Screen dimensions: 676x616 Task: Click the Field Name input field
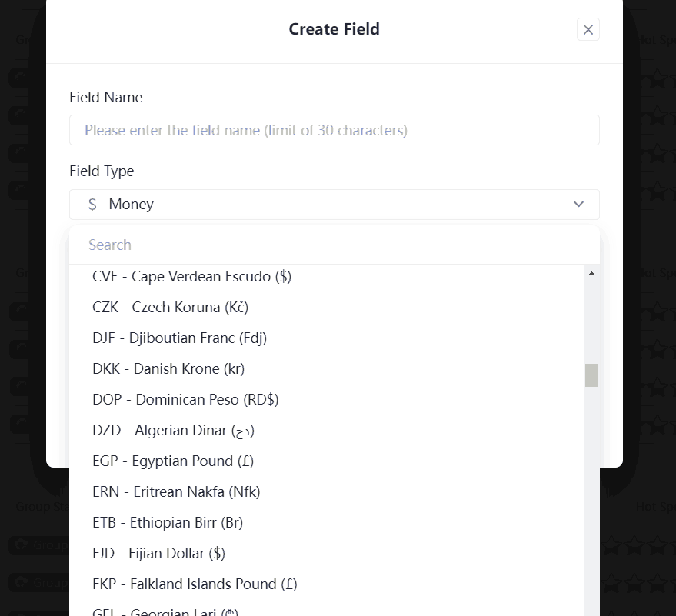(x=335, y=129)
